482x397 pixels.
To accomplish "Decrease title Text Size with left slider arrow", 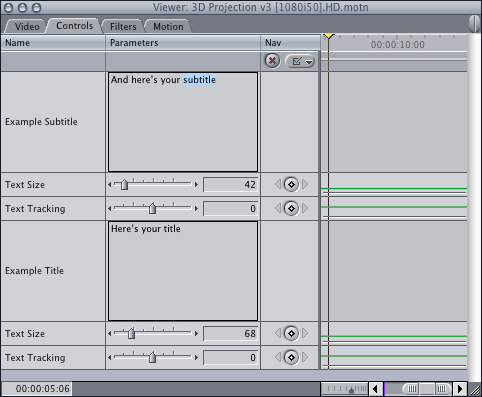I will coord(110,333).
